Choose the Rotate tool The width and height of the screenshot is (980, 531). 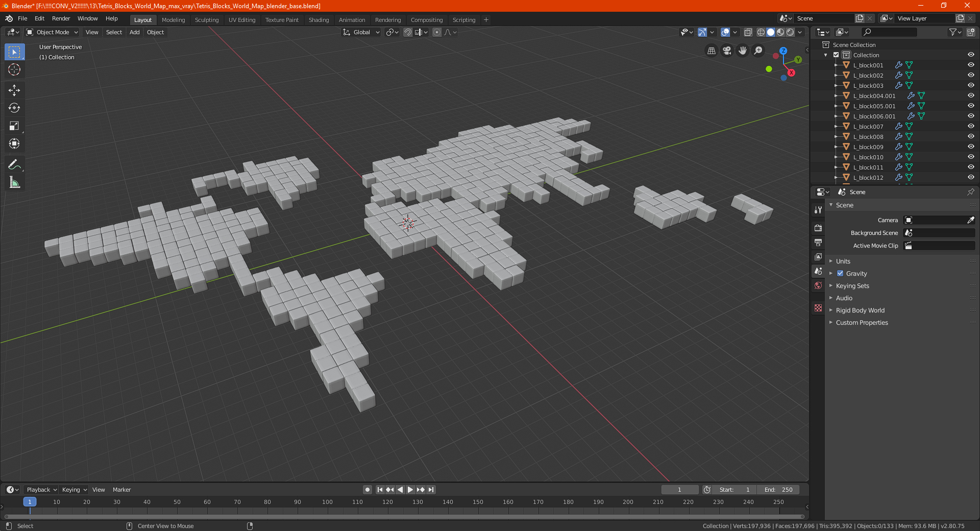click(x=14, y=108)
